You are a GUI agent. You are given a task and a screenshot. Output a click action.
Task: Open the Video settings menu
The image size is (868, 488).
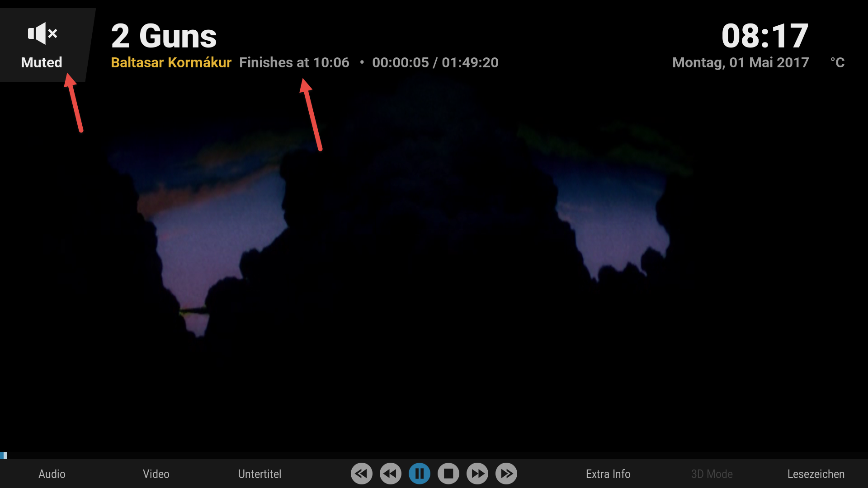(156, 474)
